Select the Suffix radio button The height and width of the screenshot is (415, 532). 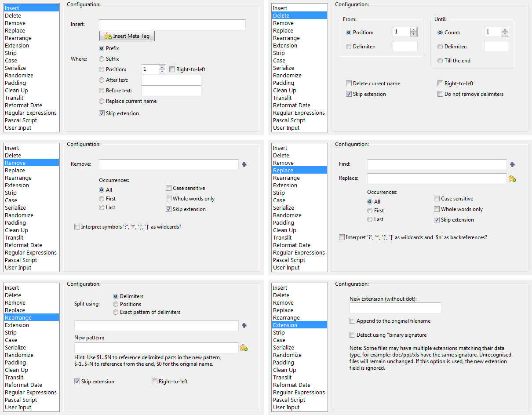(102, 59)
